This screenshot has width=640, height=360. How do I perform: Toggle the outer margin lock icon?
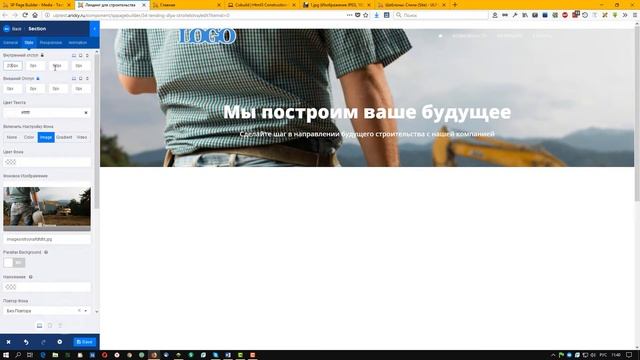pos(38,78)
